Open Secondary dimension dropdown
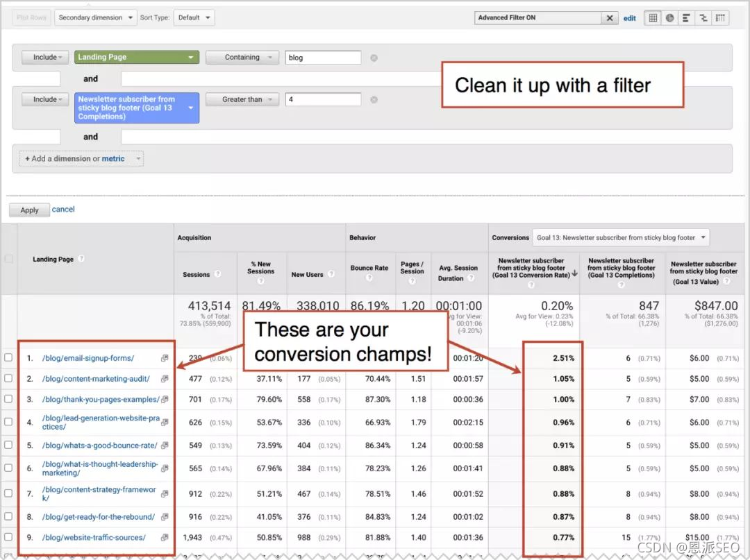 point(96,17)
